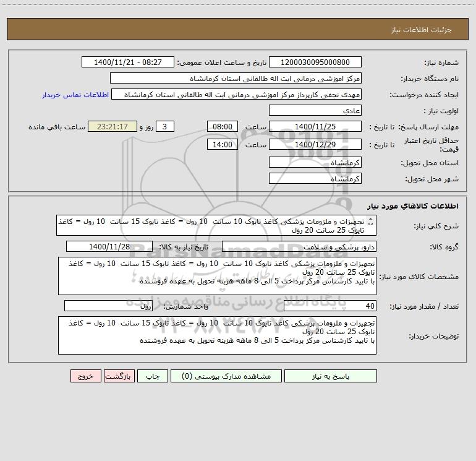Click the label 'استان محل تحویل:'
The image size is (476, 461).
pos(430,163)
